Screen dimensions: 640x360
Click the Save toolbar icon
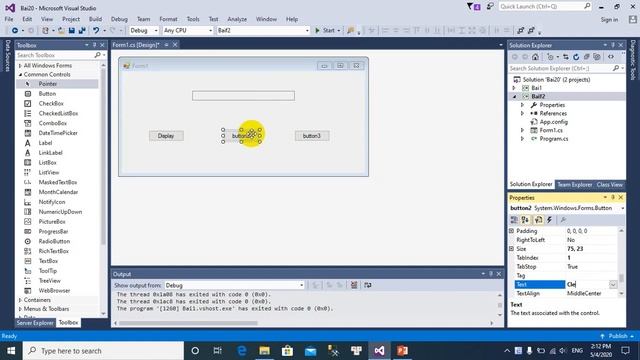(x=72, y=31)
